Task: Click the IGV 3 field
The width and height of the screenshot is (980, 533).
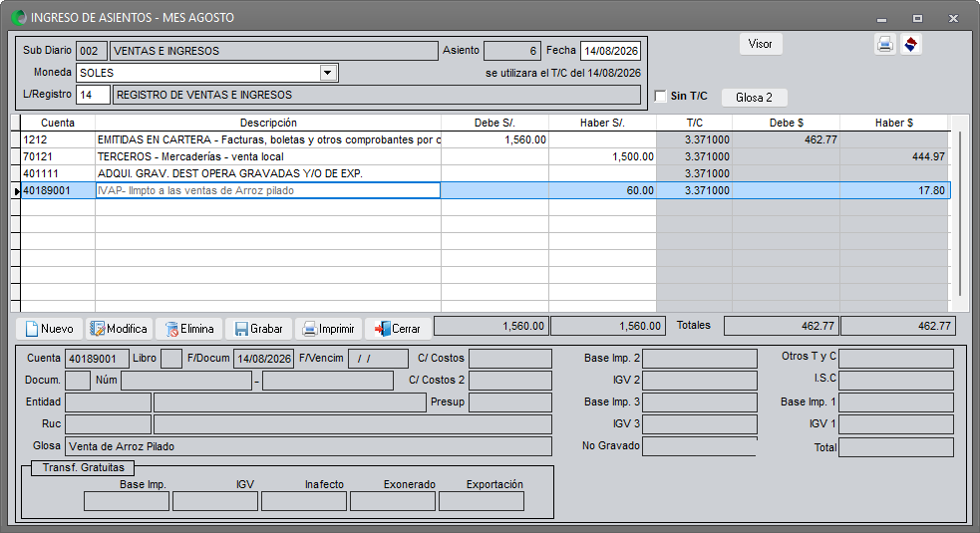Action: pos(700,424)
